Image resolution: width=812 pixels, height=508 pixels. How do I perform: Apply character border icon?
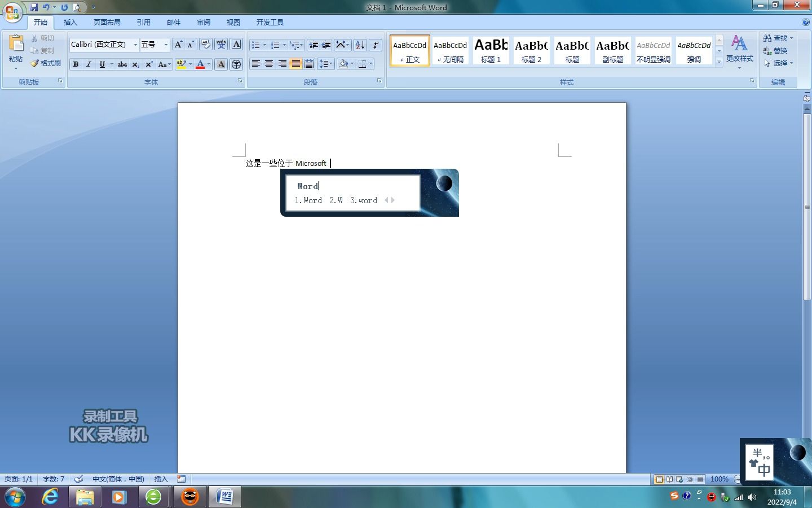236,45
